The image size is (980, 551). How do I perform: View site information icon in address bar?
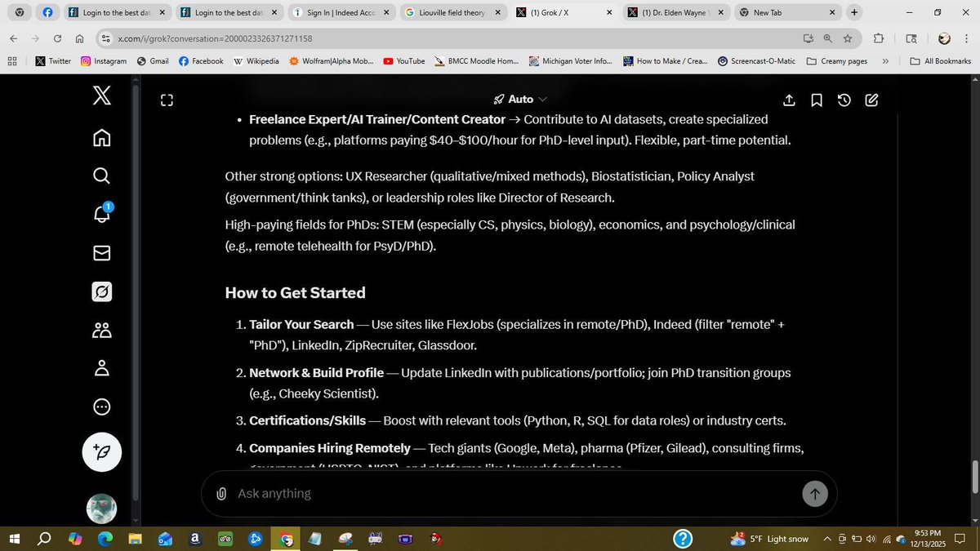tap(105, 38)
